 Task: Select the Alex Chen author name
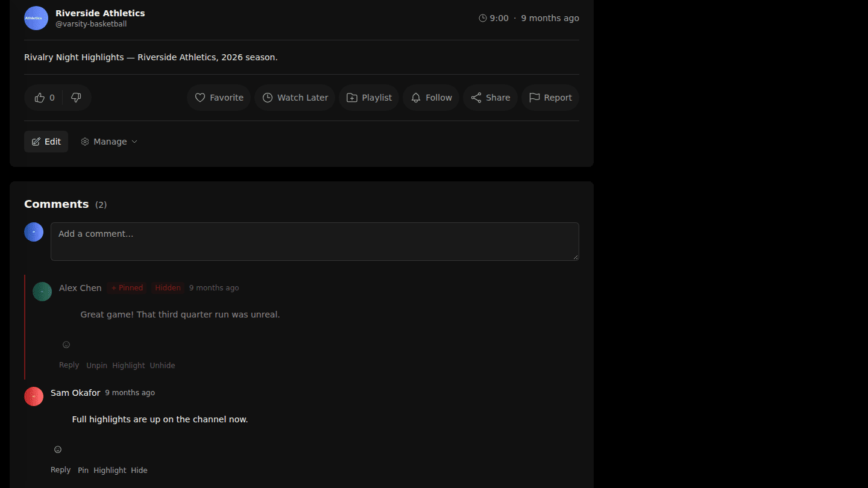pos(80,288)
